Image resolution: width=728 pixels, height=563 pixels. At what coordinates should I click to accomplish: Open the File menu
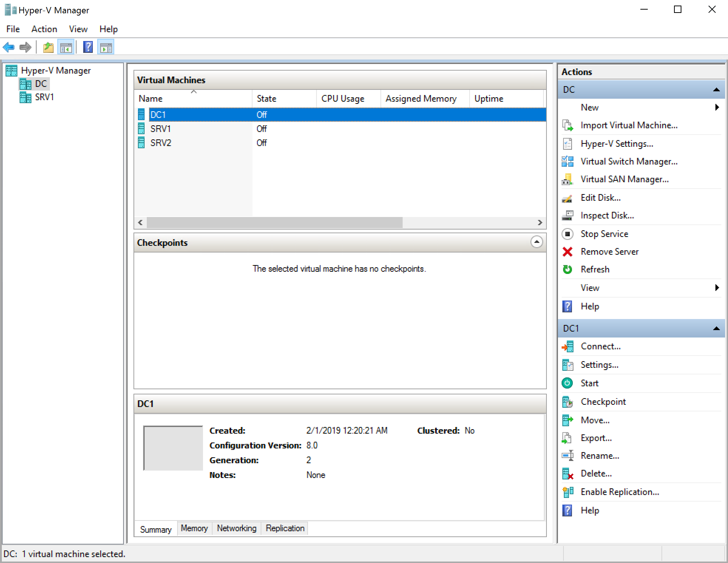click(x=13, y=29)
